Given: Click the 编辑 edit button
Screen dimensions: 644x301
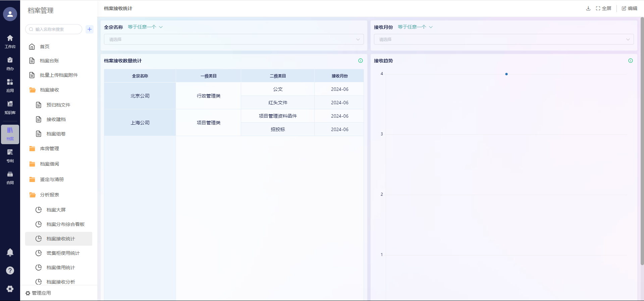Looking at the screenshot, I should coord(629,8).
